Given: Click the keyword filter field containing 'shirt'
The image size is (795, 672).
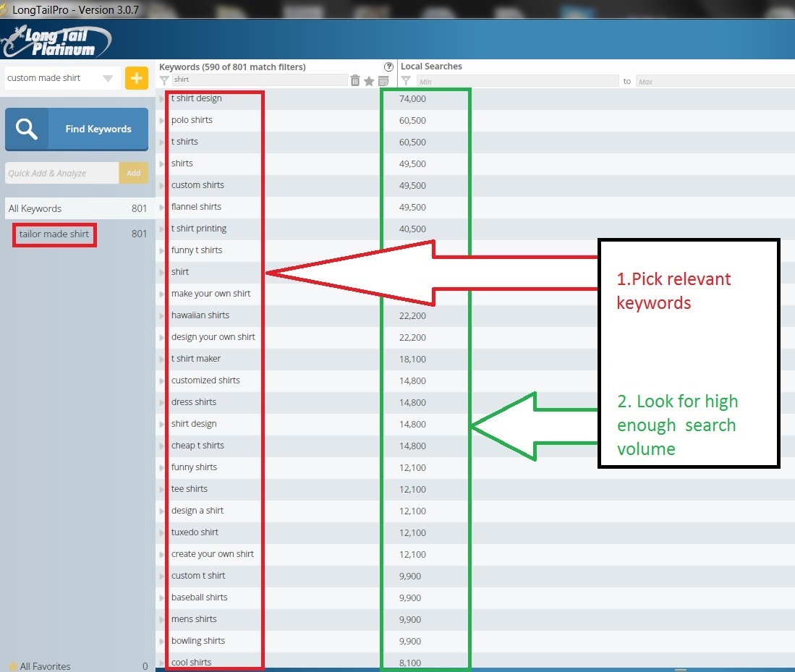Looking at the screenshot, I should pyautogui.click(x=260, y=80).
